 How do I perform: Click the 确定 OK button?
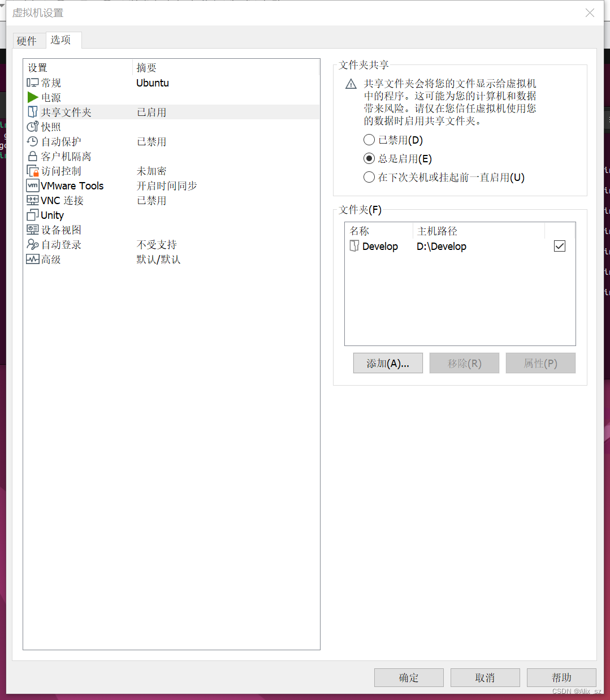[409, 677]
